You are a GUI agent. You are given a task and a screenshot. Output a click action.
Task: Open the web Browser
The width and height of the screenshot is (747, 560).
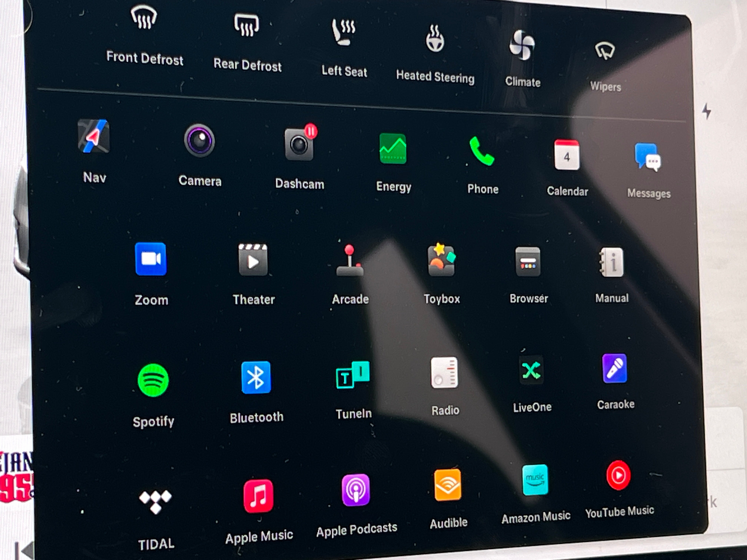[x=528, y=262]
